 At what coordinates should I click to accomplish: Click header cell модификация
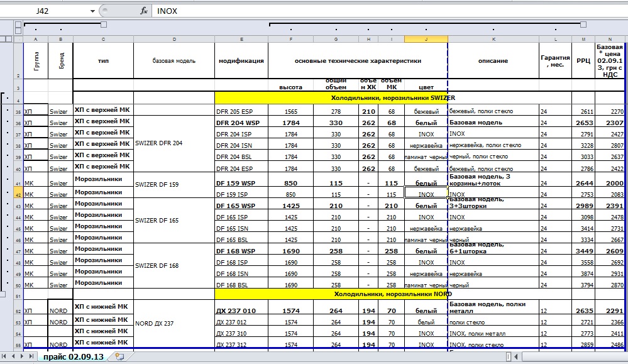(x=241, y=61)
